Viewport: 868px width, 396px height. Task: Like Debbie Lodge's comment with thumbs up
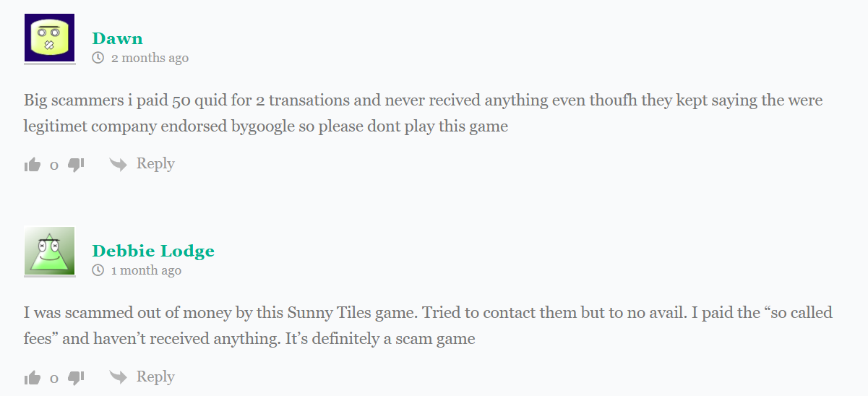click(33, 378)
